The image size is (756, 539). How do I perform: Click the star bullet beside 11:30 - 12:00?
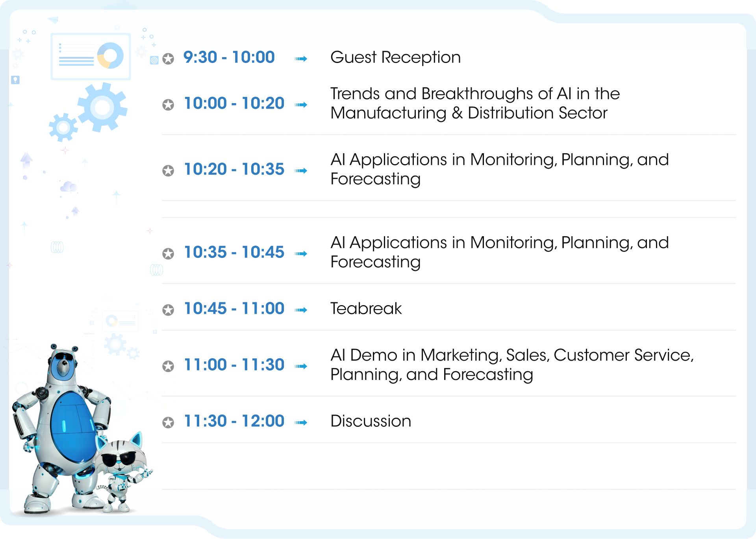(168, 422)
